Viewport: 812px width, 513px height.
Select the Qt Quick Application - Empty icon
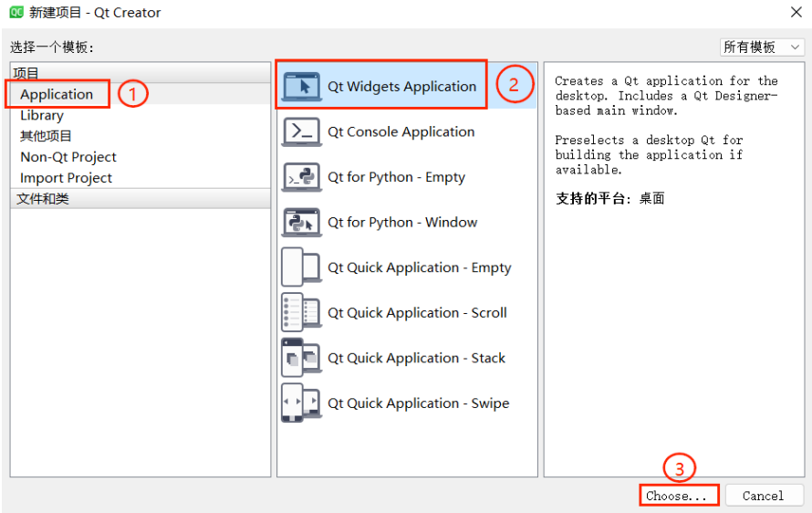click(x=301, y=267)
